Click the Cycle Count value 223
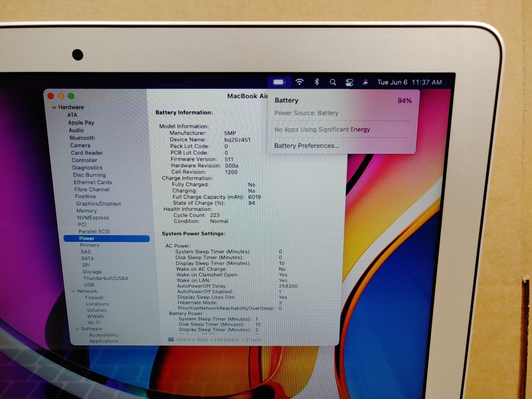Image resolution: width=532 pixels, height=399 pixels. click(215, 215)
